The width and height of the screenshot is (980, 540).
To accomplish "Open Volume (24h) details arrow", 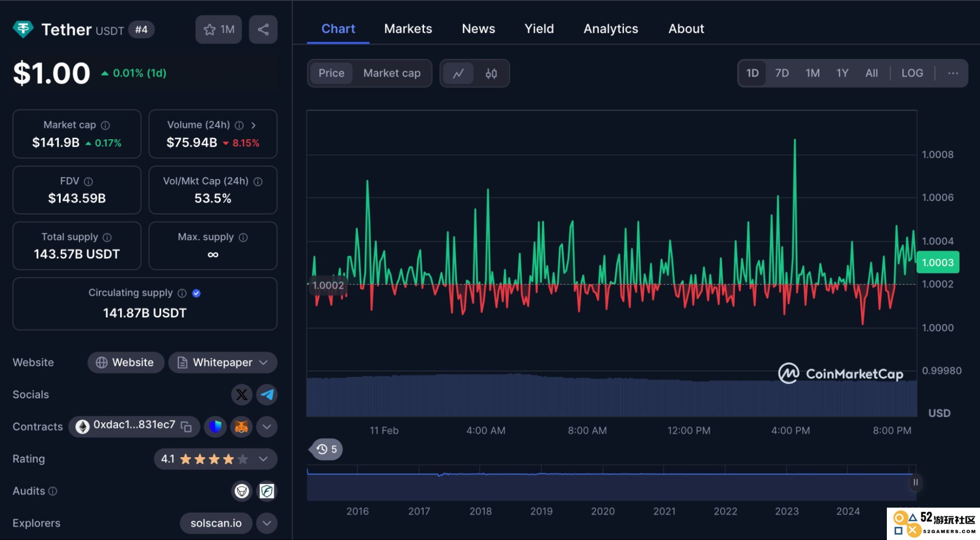I will (253, 125).
